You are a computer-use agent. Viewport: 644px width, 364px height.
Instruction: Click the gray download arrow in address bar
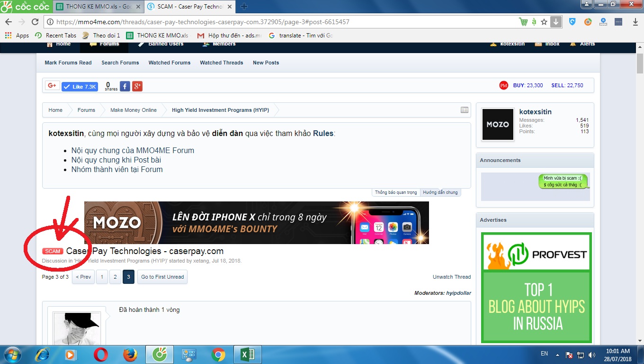[x=556, y=22]
